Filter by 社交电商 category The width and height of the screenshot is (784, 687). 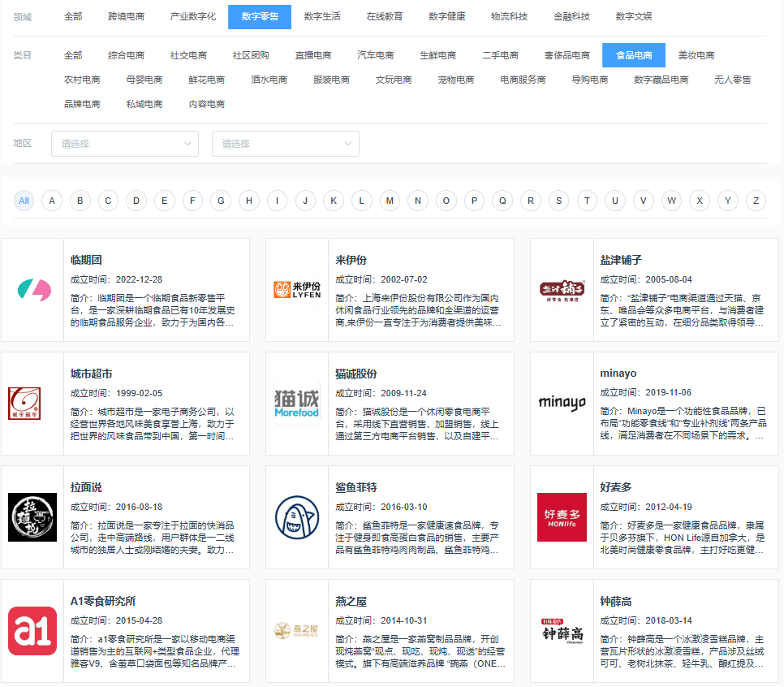(188, 55)
